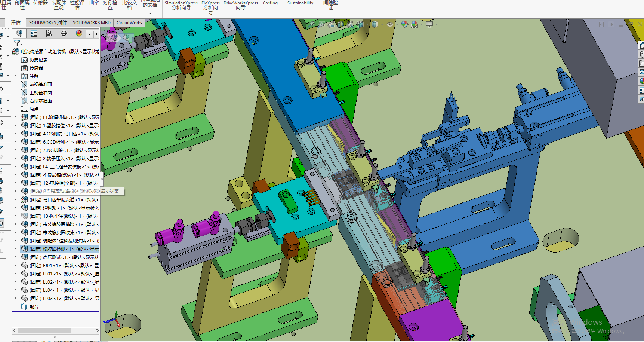644x342 pixels.
Task: Select 不良品箱(默认)<1> tree item
Action: pyautogui.click(x=60, y=175)
